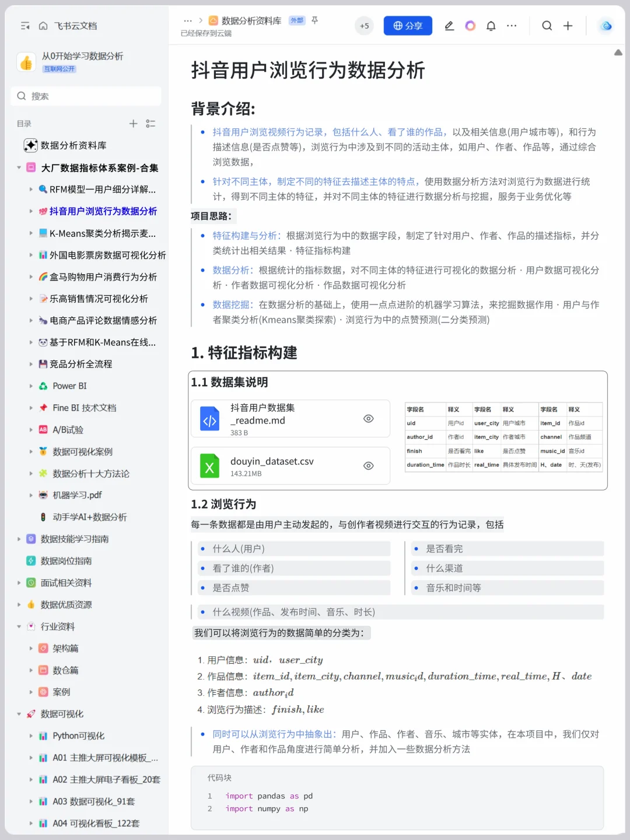
Task: Open the colorful AI assistant ring icon
Action: [470, 26]
